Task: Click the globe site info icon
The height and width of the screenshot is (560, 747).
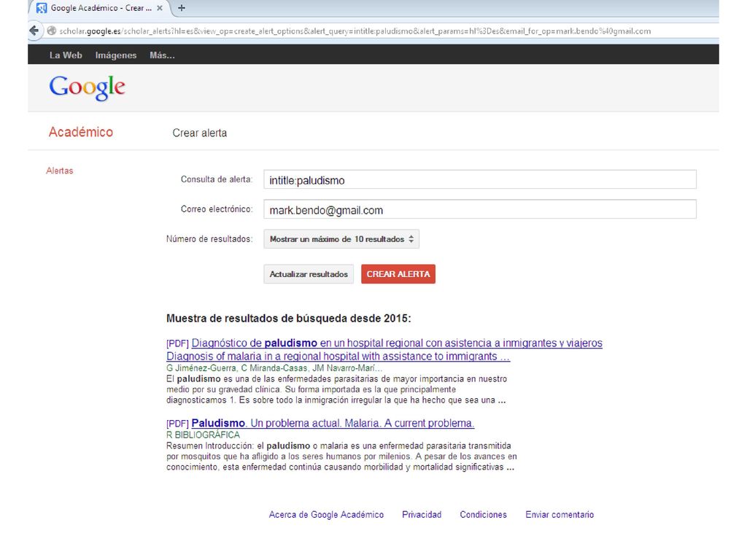Action: click(x=52, y=31)
